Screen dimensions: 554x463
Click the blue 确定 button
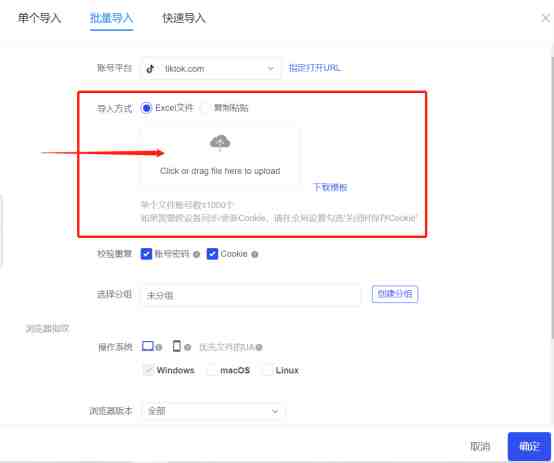(529, 446)
